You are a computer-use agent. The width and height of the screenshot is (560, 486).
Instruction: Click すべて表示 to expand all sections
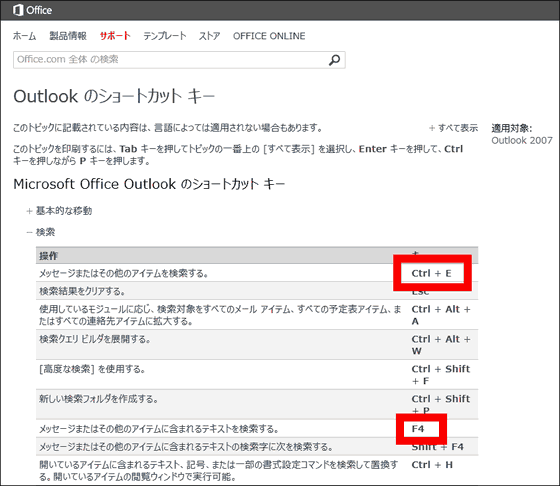454,128
